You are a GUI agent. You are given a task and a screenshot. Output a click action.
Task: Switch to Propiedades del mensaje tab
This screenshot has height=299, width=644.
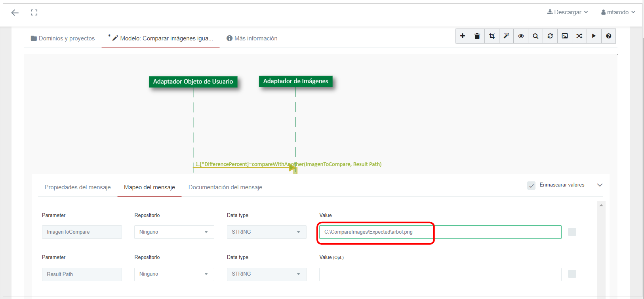coord(78,187)
